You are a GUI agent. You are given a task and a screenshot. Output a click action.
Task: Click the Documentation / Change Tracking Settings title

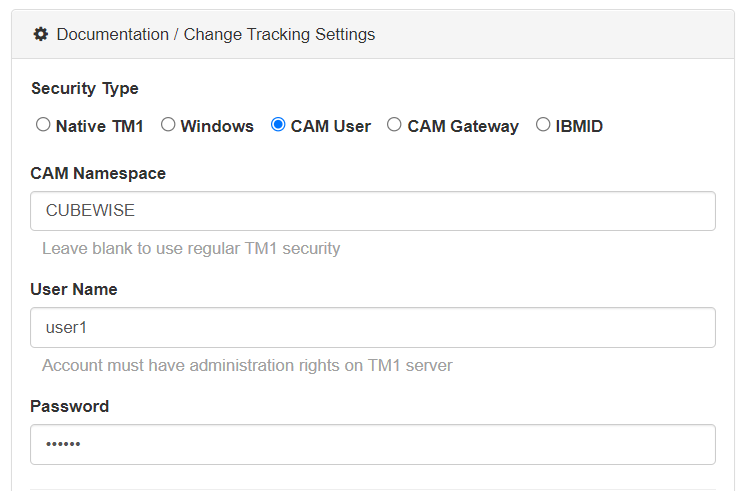tap(216, 34)
